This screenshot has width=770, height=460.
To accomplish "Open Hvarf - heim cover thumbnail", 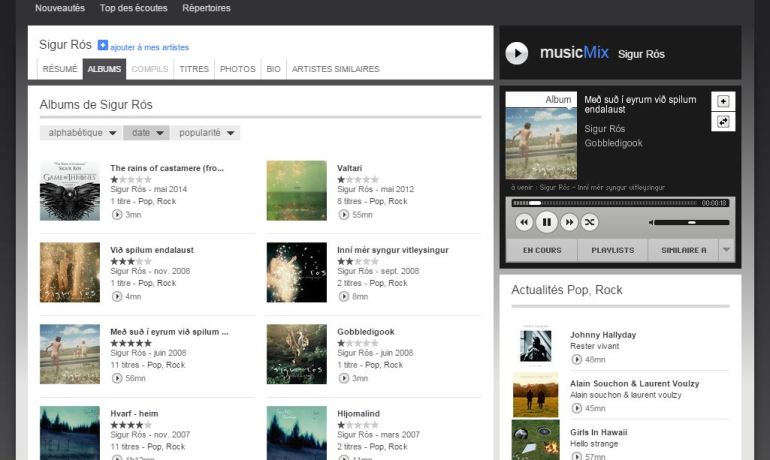I will tap(70, 433).
